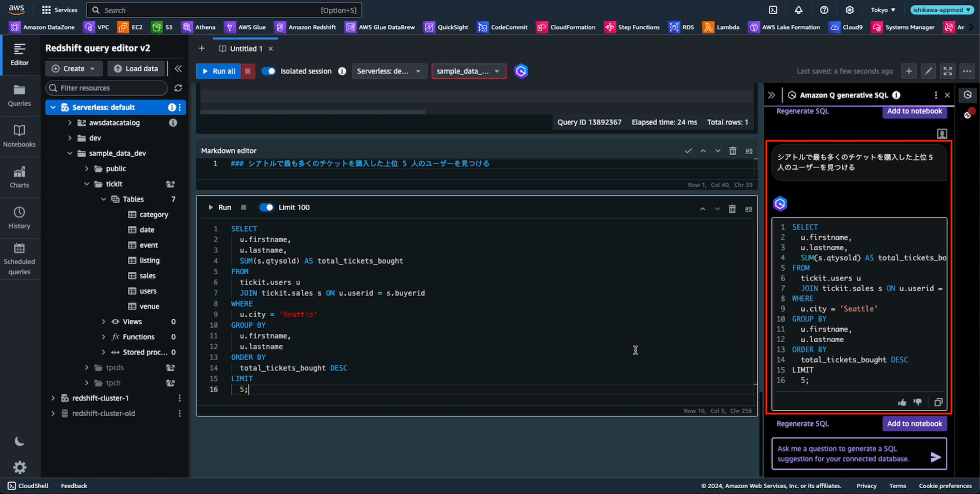Confirm markdown cell with checkmark icon
This screenshot has height=494, width=980.
(x=688, y=151)
